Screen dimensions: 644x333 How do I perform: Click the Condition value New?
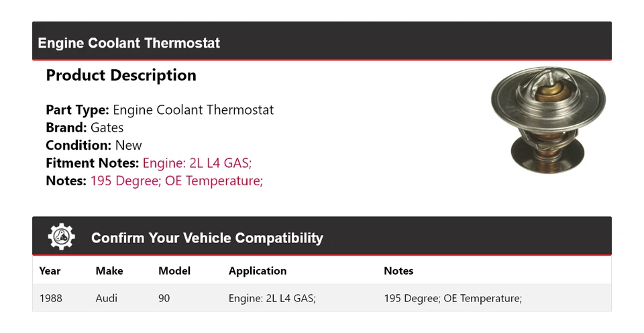pos(128,145)
